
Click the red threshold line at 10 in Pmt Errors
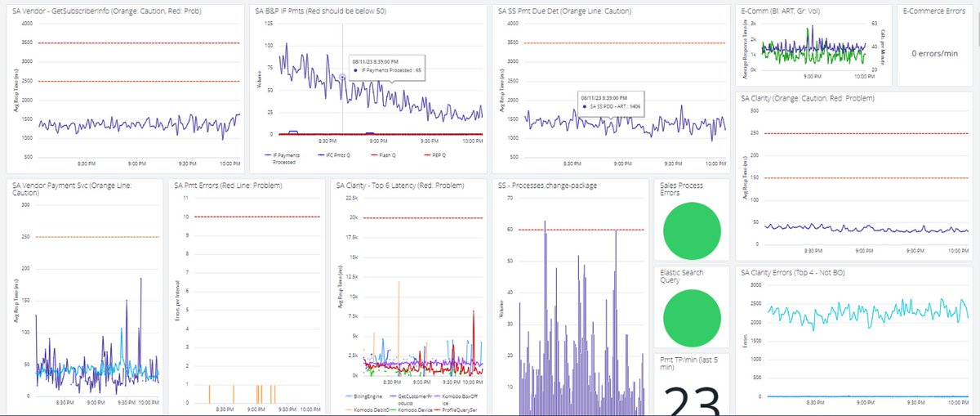pyautogui.click(x=258, y=217)
